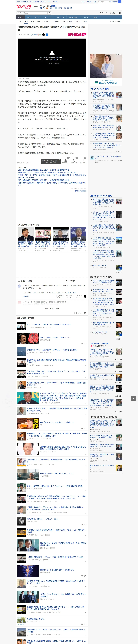138x644 pixels.
Task: Dismiss the 解説 自民党総裁選 recommended video card
Action: [50, 250]
